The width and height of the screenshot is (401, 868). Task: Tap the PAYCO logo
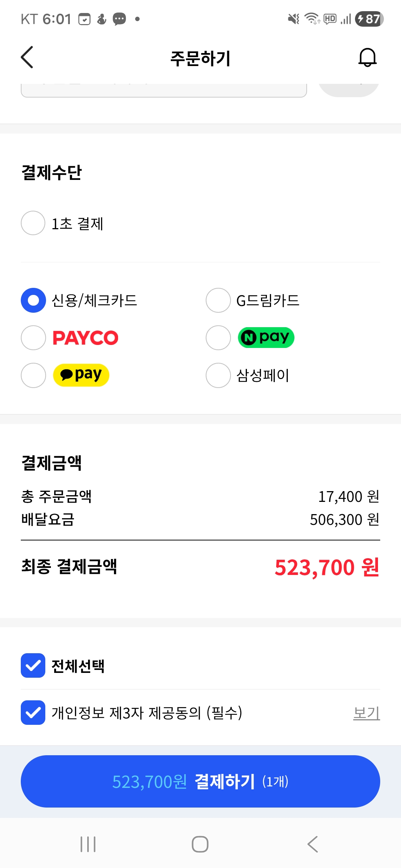(x=85, y=338)
